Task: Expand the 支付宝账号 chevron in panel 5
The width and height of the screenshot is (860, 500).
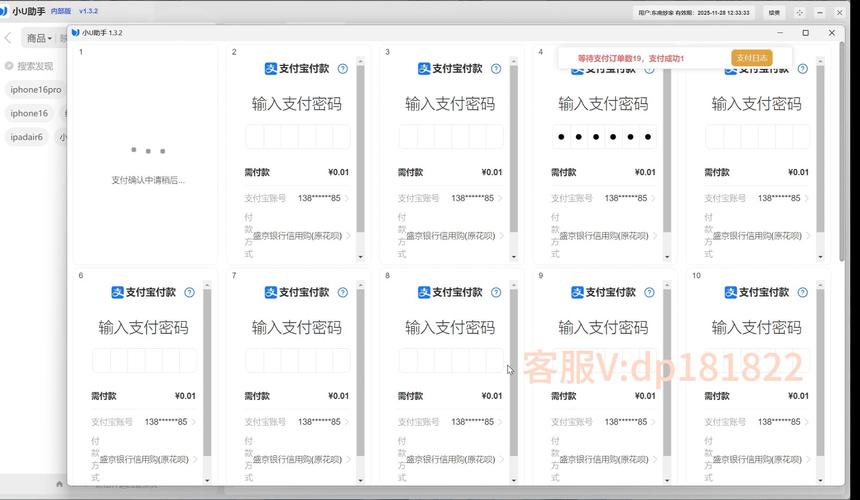Action: click(808, 198)
